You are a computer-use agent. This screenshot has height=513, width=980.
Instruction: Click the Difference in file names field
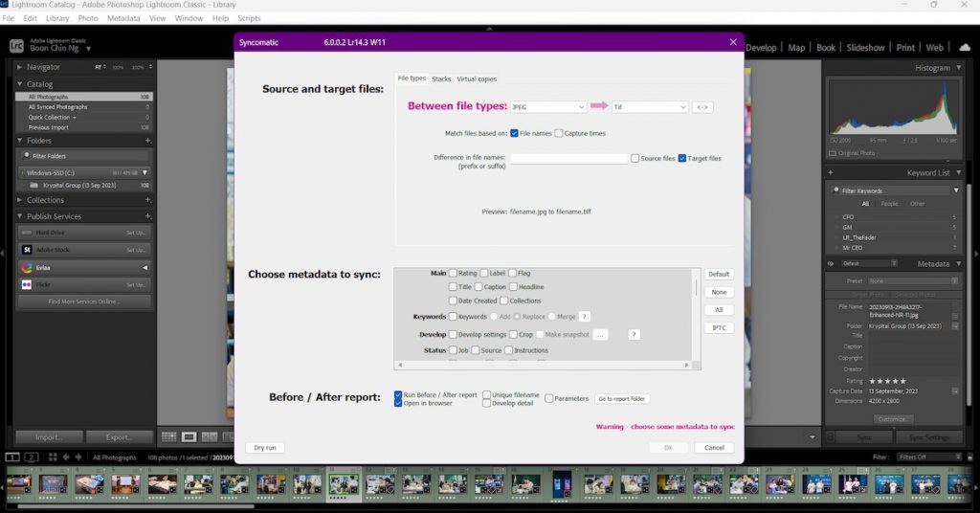click(x=568, y=158)
